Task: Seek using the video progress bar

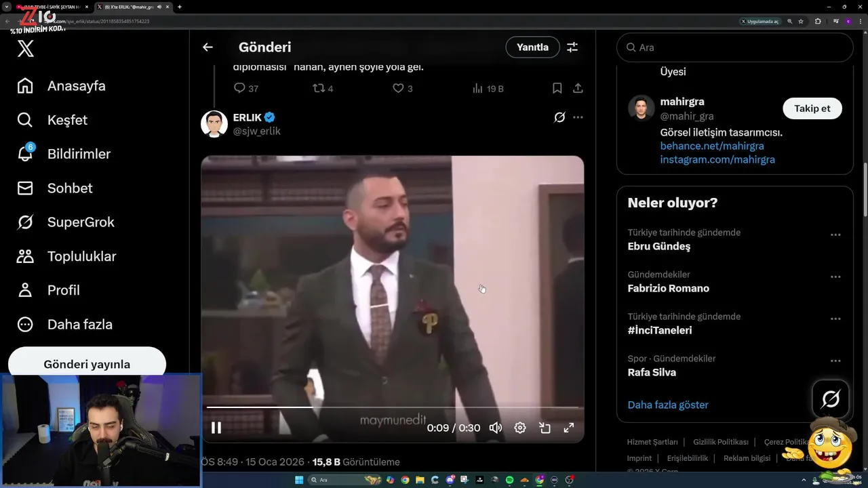Action: 393,407
